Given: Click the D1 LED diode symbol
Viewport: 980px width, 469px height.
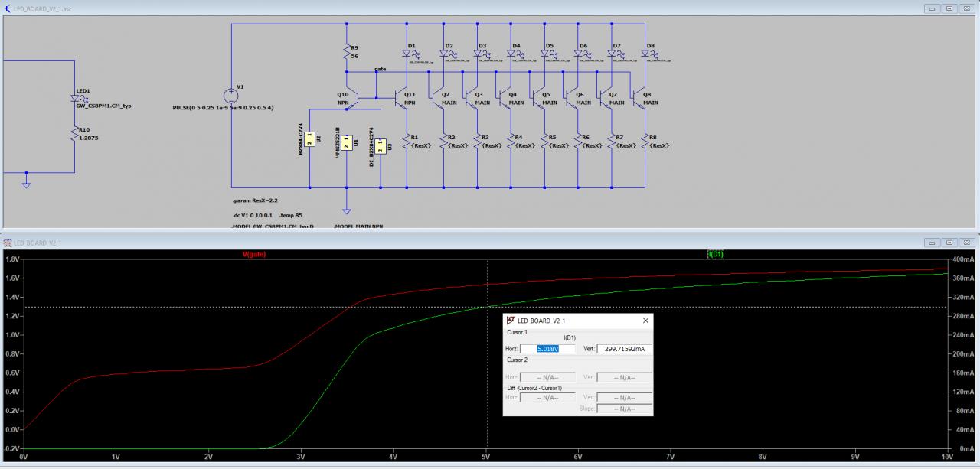Looking at the screenshot, I should pyautogui.click(x=407, y=54).
